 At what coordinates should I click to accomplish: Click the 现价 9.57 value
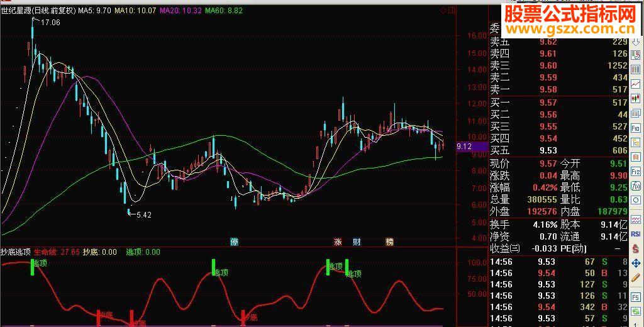548,163
